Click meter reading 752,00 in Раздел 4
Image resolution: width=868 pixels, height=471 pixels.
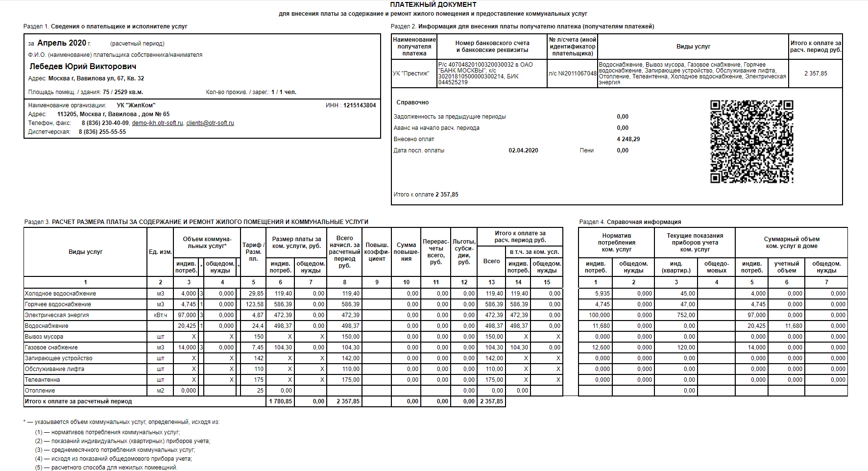686,315
